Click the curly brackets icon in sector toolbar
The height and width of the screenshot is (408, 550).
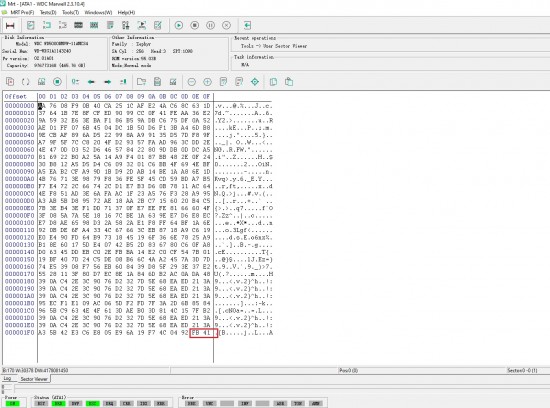tap(26, 82)
